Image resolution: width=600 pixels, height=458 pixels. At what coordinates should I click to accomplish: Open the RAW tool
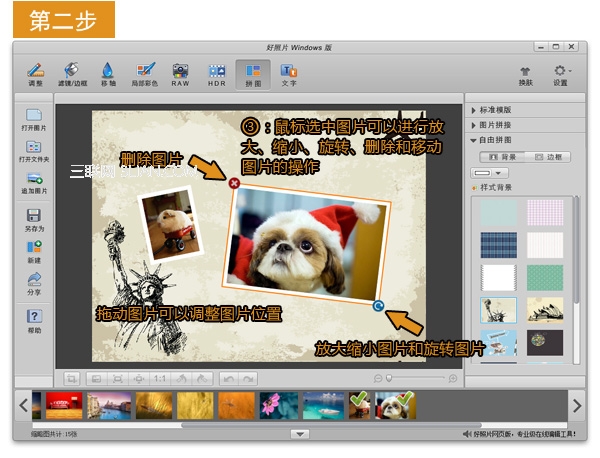pos(180,74)
